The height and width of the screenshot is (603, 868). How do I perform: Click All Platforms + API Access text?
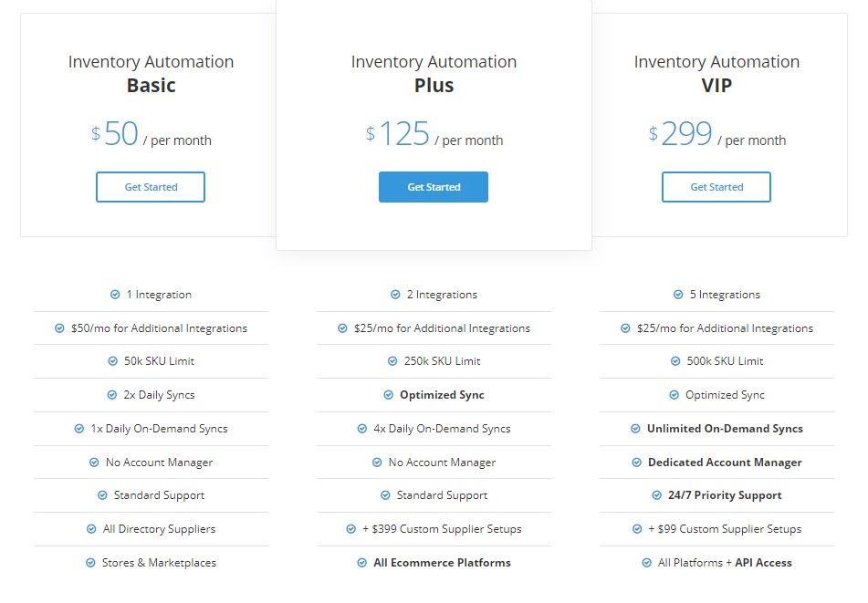click(725, 563)
